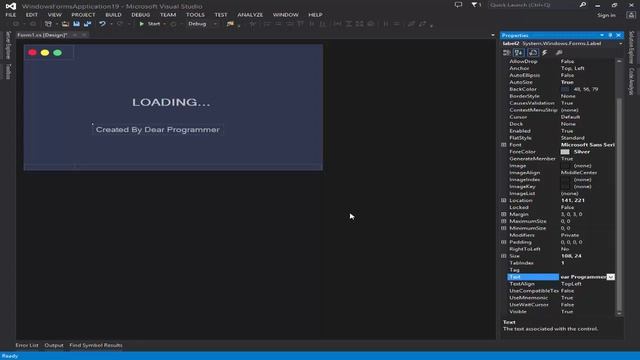Open the FILE menu
The height and width of the screenshot is (360, 640).
tap(11, 15)
